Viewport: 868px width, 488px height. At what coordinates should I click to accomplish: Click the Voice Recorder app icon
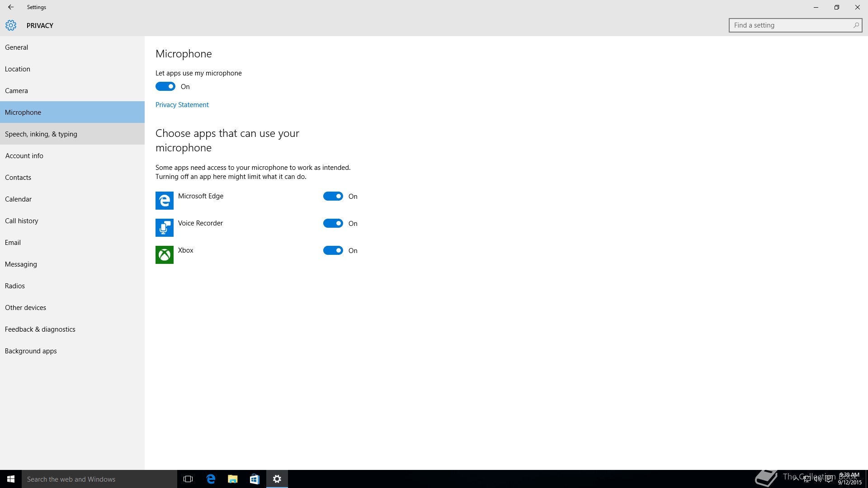(x=165, y=228)
